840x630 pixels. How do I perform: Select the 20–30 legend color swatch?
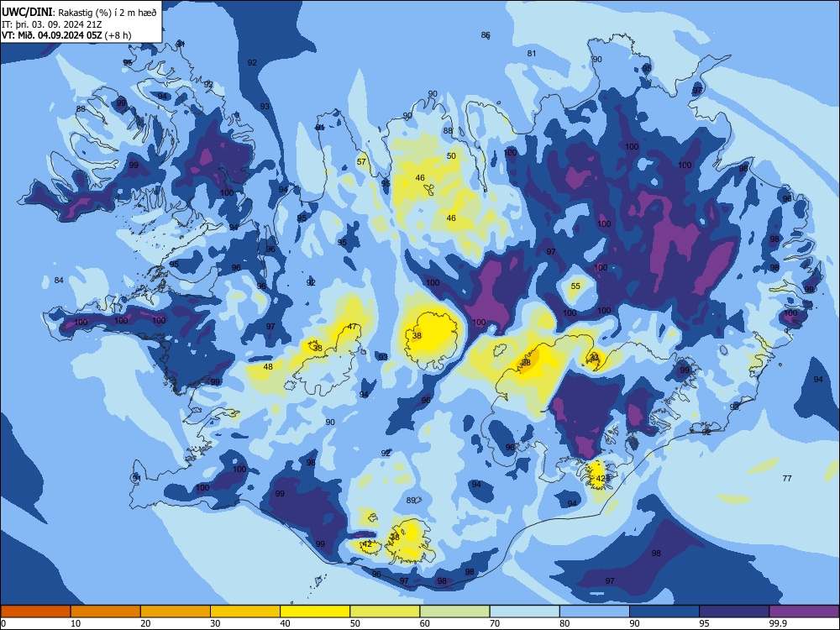click(x=176, y=612)
